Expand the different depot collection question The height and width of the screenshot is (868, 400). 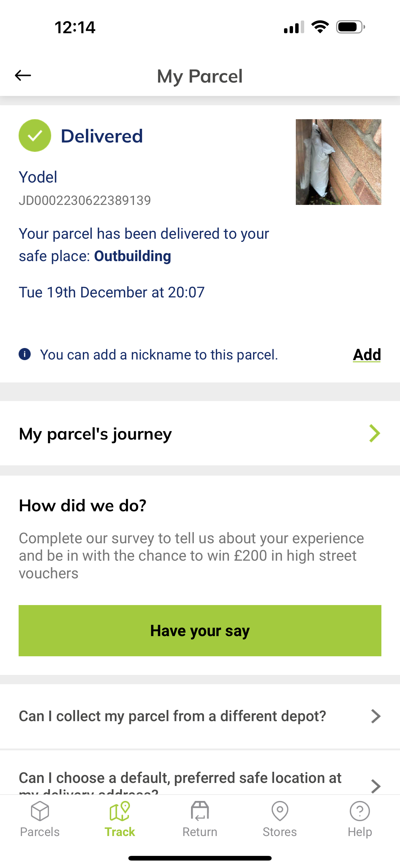point(200,716)
